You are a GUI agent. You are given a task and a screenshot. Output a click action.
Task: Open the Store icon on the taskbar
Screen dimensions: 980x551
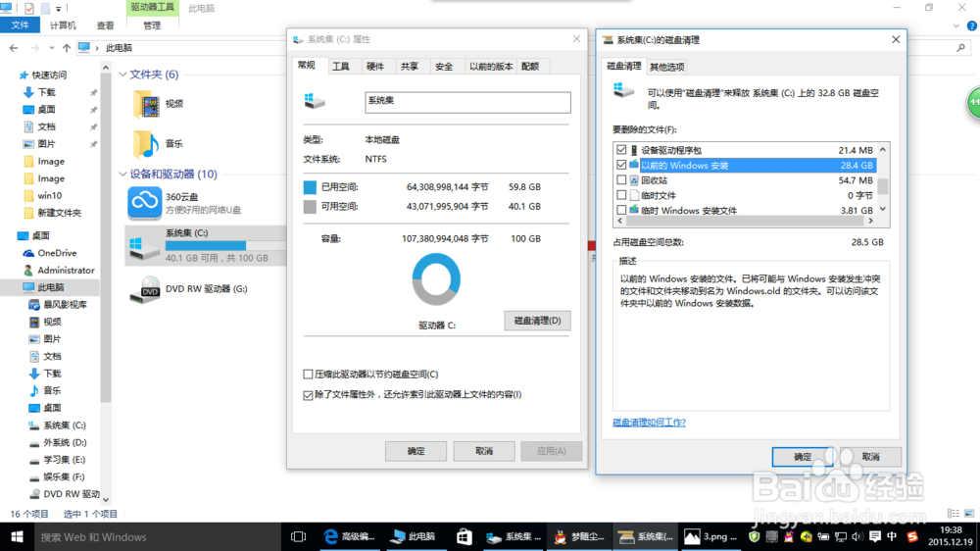click(464, 536)
